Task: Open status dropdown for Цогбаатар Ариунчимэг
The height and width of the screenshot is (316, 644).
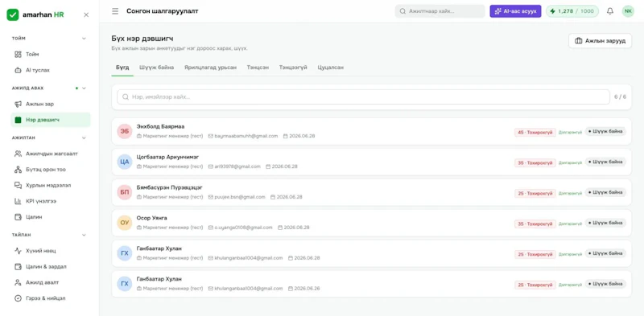Action: 605,162
